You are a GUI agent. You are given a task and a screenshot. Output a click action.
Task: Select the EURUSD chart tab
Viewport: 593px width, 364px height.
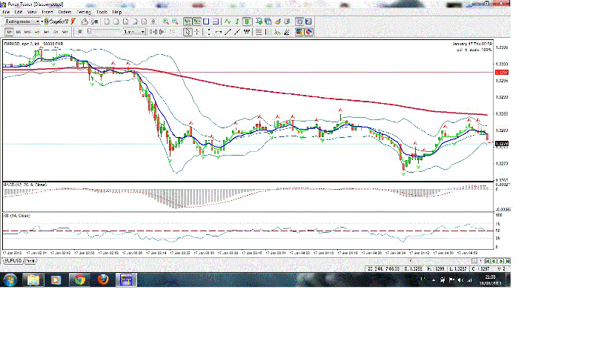[x=13, y=261]
